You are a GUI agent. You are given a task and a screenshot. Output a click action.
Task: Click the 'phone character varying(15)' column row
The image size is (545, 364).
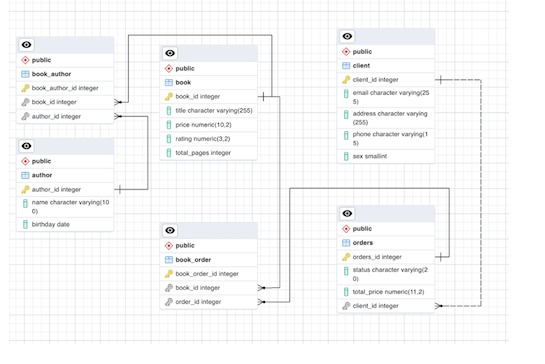click(386, 139)
